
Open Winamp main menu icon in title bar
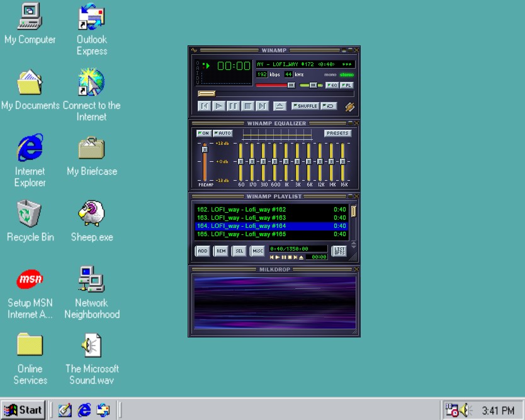(194, 50)
